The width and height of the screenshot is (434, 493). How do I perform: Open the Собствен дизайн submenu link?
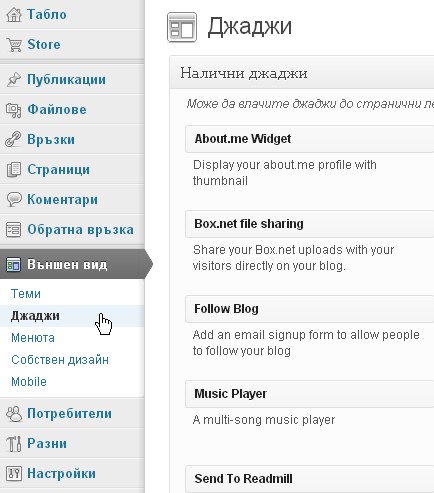tap(60, 360)
